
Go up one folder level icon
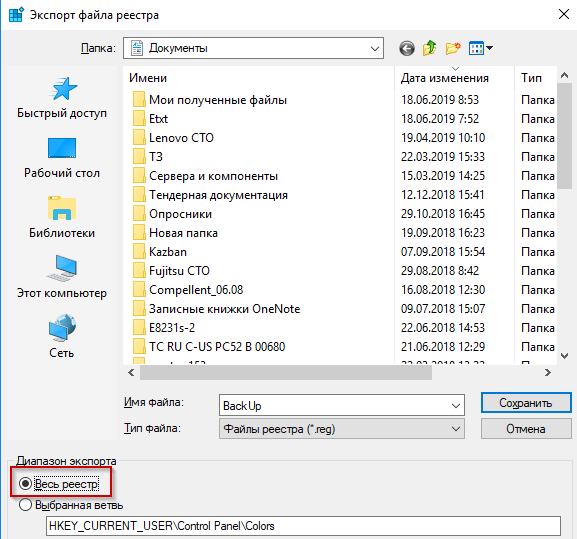pyautogui.click(x=429, y=48)
